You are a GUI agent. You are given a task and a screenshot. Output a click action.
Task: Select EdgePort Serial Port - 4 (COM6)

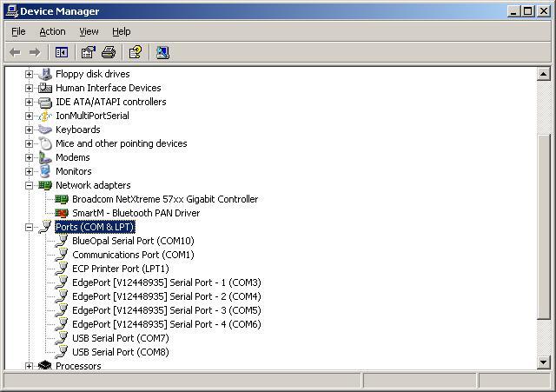click(167, 324)
